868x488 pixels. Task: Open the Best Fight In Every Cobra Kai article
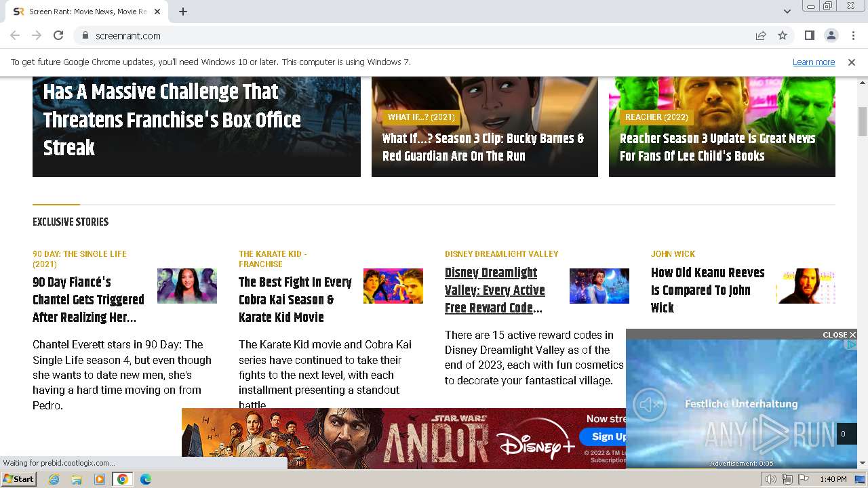(x=295, y=300)
